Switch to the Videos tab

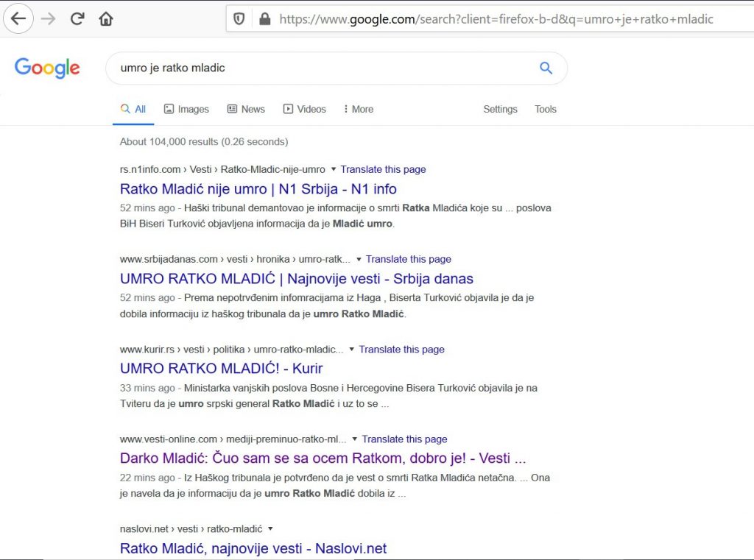coord(304,109)
